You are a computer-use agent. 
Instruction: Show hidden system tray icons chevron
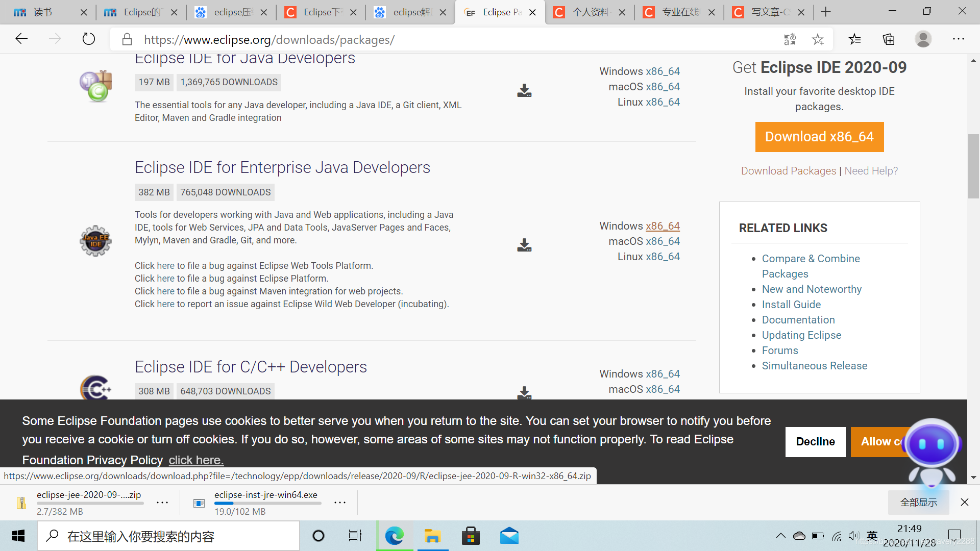[x=780, y=536]
